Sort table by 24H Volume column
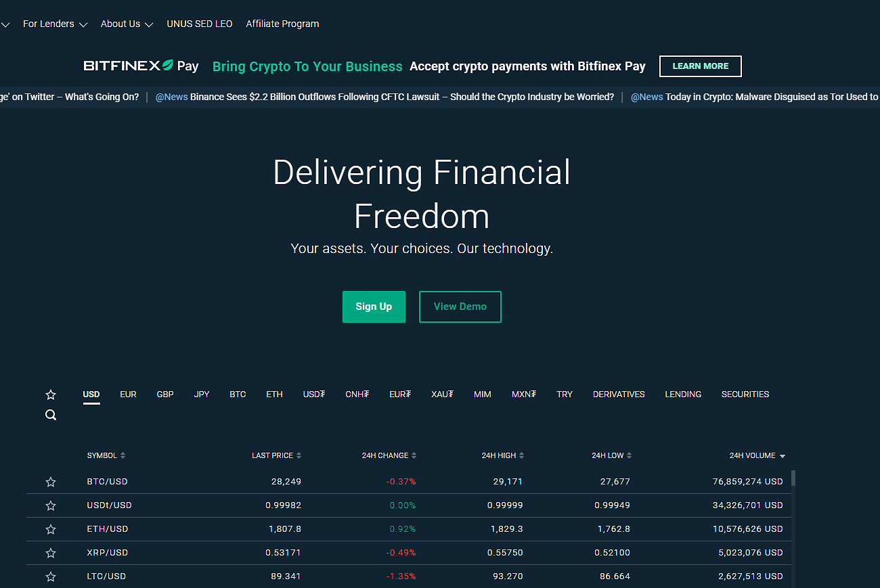Viewport: 880px width, 588px height. [x=757, y=455]
